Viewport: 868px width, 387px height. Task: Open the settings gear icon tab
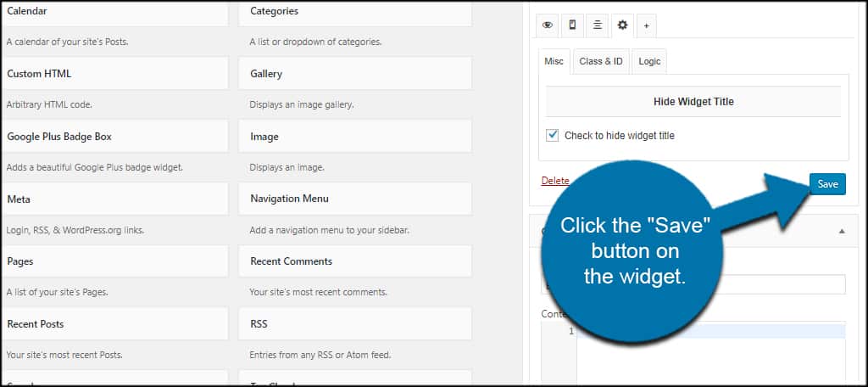623,25
